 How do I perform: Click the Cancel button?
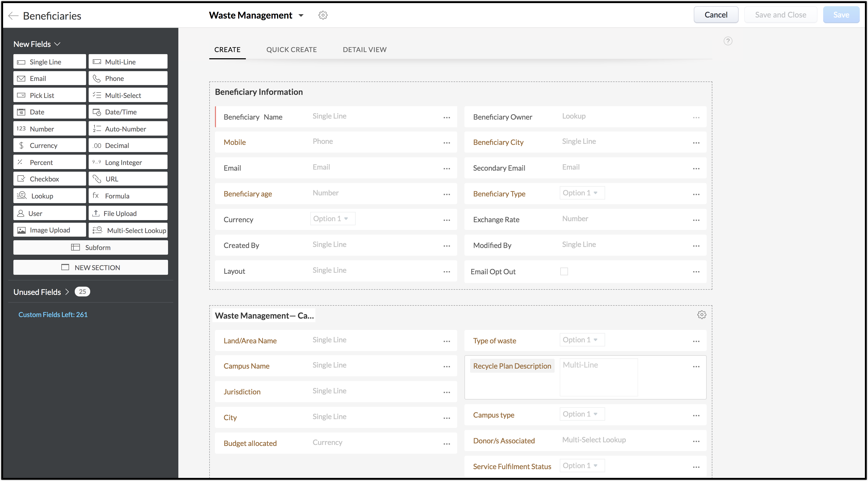pos(716,15)
